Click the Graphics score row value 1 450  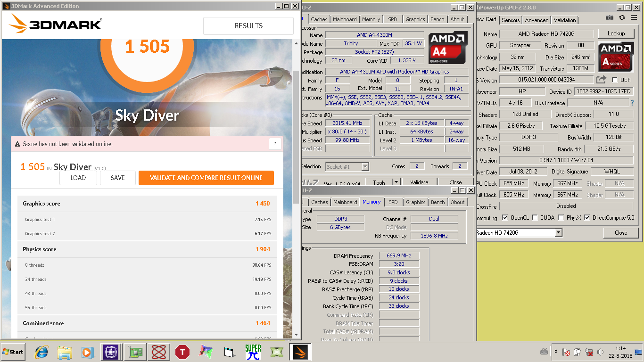click(263, 204)
